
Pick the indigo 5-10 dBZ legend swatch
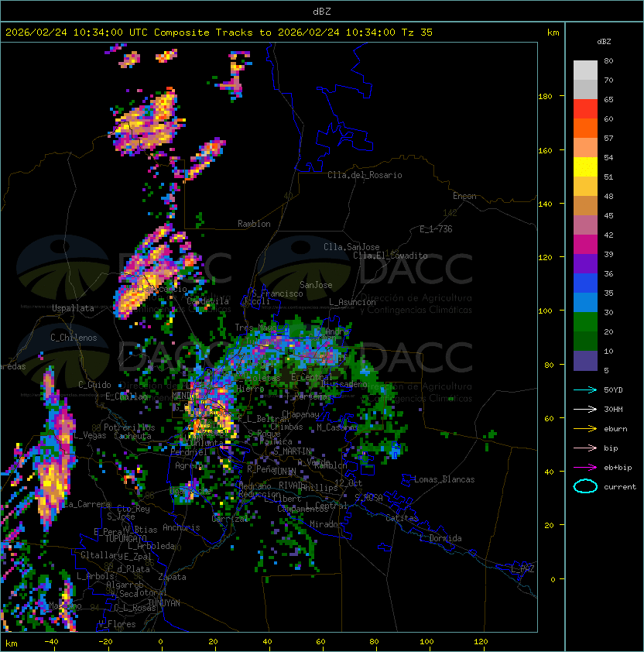(x=585, y=361)
